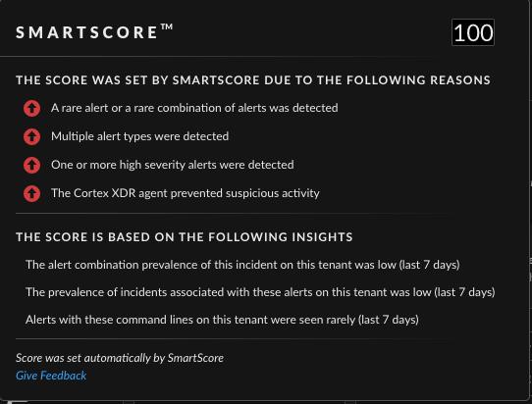
Task: Select the alert combination prevalence insight line
Action: coord(242,265)
